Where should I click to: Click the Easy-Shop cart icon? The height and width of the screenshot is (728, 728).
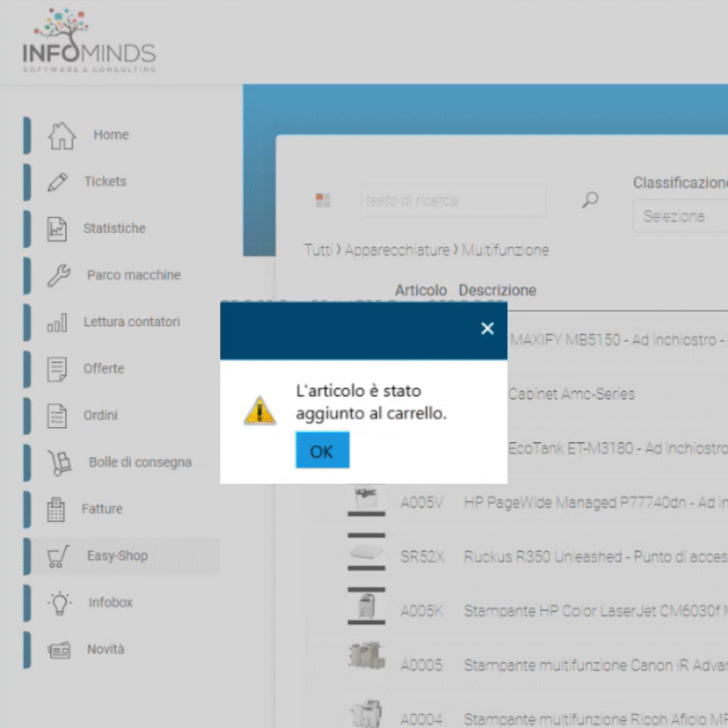[58, 556]
